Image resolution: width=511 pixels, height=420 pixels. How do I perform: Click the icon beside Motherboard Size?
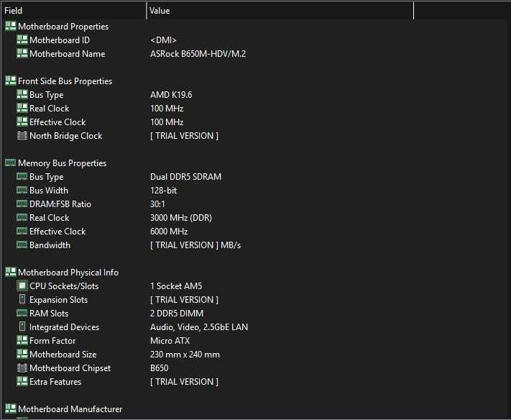pos(22,354)
